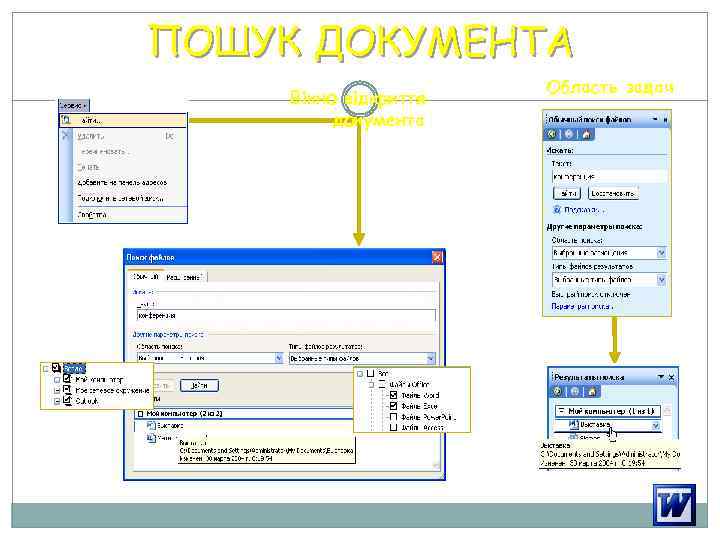Open the Сервис dropdown menu button
This screenshot has height=540, width=720.
point(73,106)
